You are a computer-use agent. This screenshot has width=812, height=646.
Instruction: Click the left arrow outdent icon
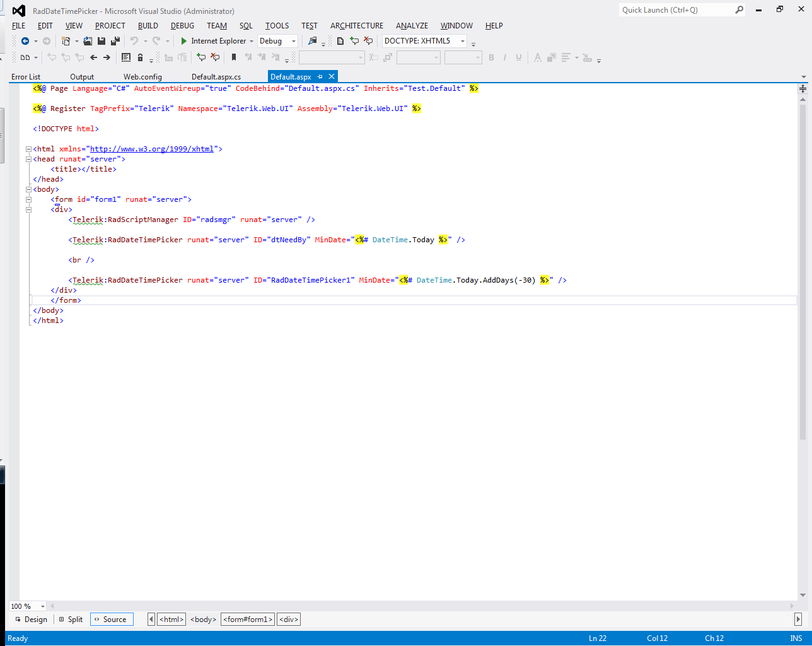tap(93, 57)
